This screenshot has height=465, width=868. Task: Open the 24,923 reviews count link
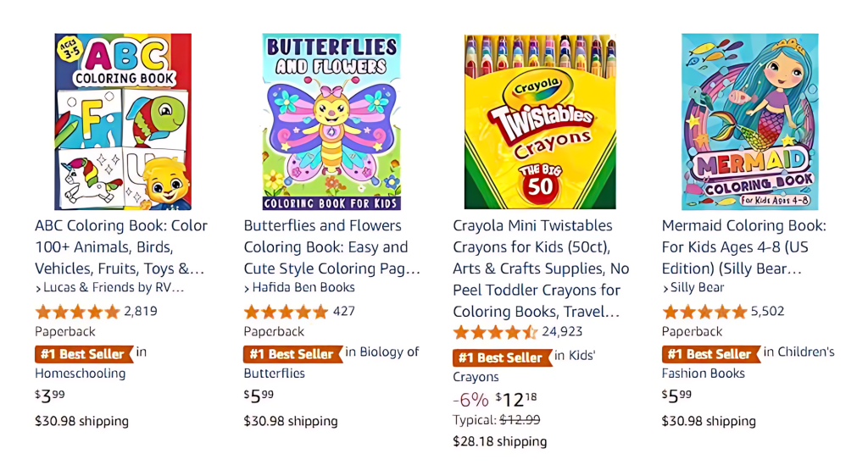(562, 332)
